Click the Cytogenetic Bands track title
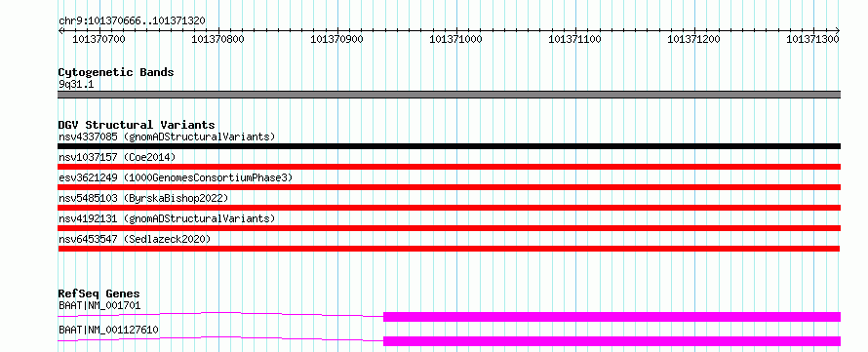The height and width of the screenshot is (352, 868). tap(116, 72)
